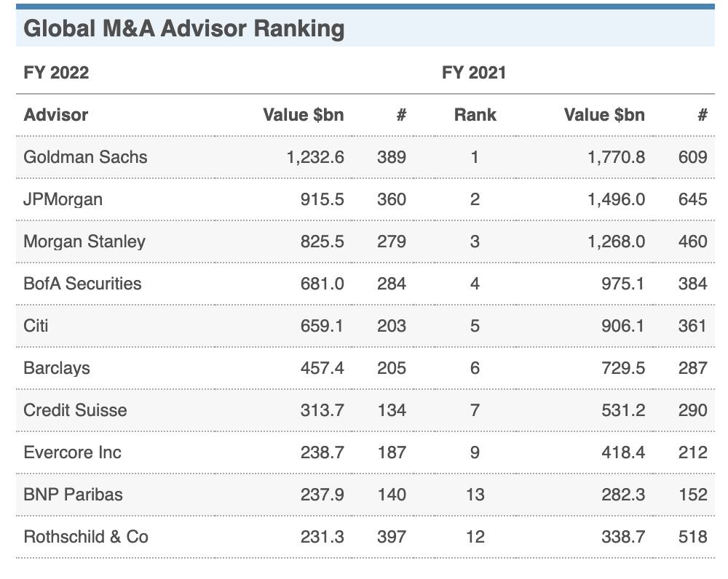Click the first Value $bn column header
Viewport: 728px width, 579px height.
(x=304, y=115)
